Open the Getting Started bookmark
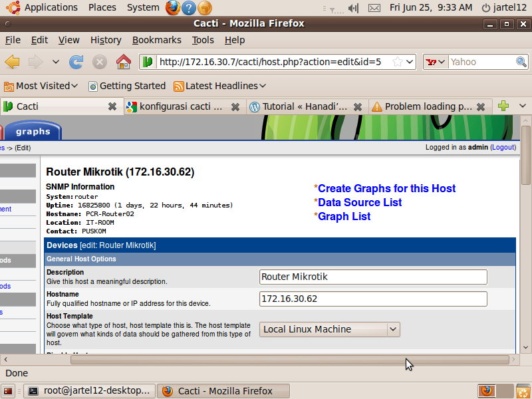 (127, 86)
